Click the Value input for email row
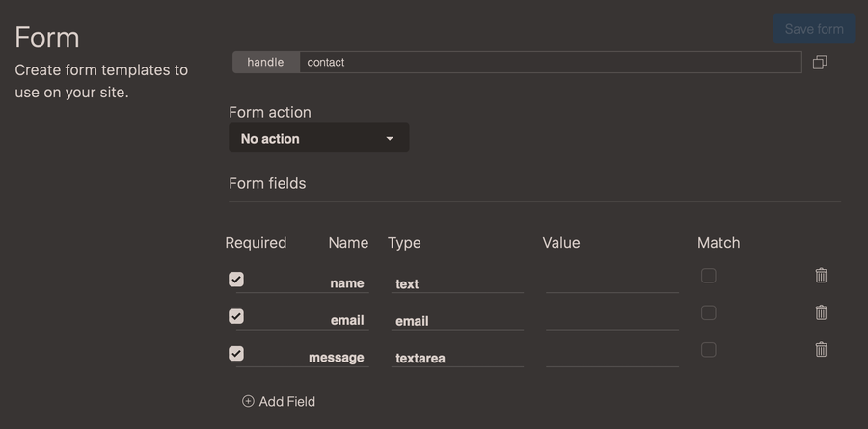The height and width of the screenshot is (429, 868). (611, 319)
